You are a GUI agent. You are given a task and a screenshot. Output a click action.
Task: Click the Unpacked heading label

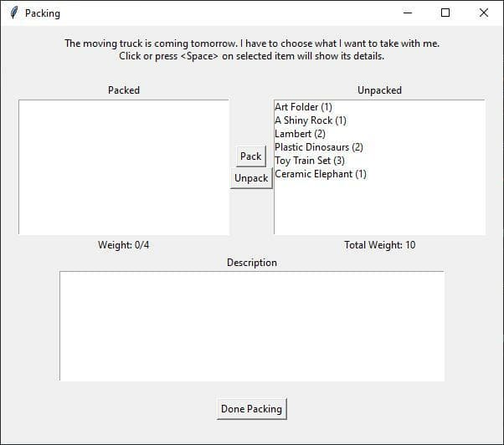point(379,90)
